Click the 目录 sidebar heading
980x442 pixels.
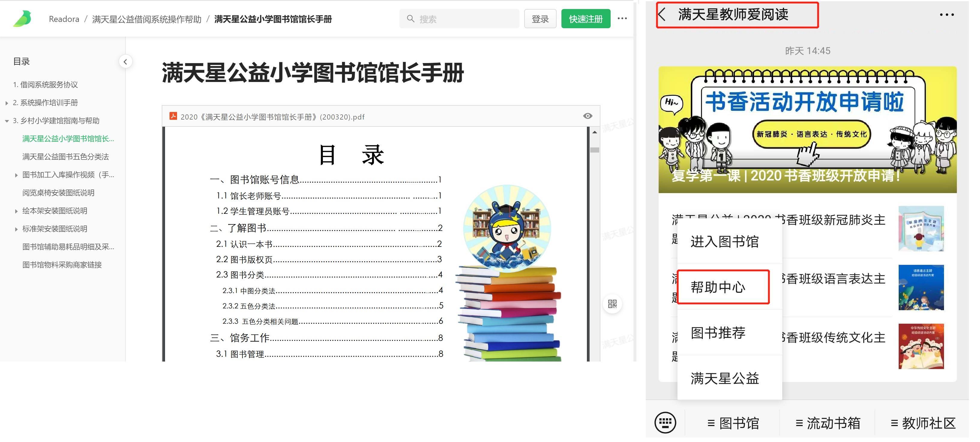click(21, 61)
